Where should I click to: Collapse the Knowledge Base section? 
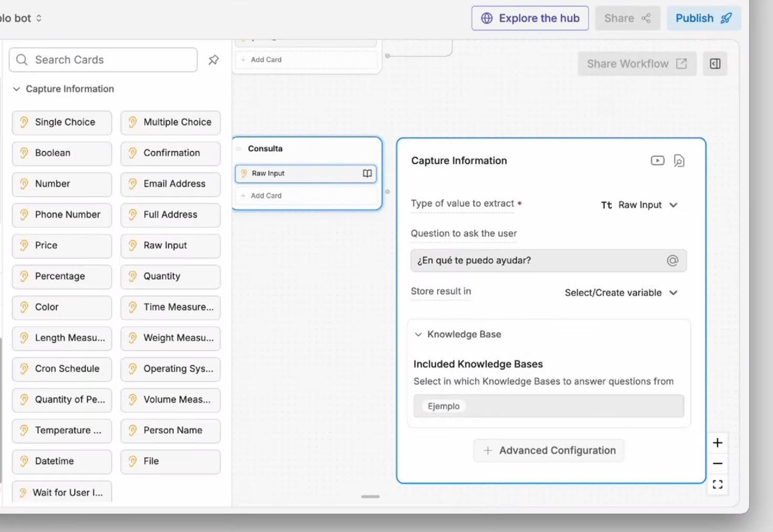458,334
